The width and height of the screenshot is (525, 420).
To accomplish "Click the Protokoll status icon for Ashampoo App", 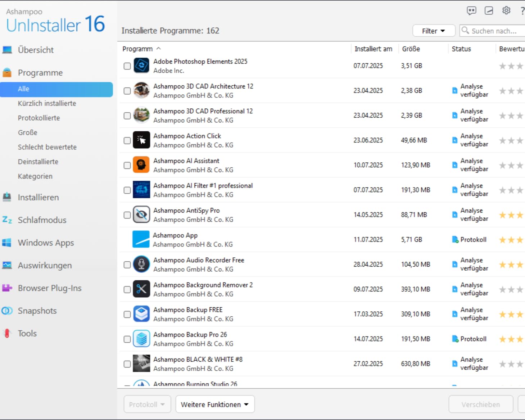I will [455, 240].
